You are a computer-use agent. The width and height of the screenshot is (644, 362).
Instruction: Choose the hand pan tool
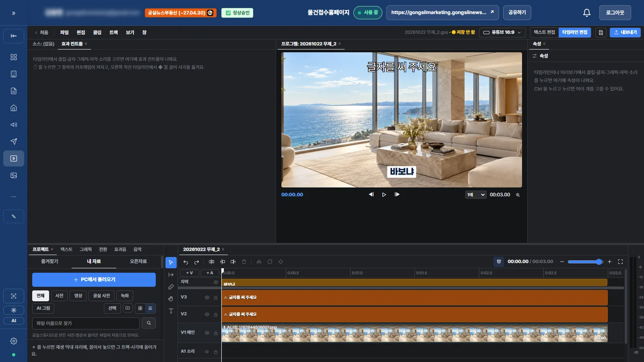171,299
